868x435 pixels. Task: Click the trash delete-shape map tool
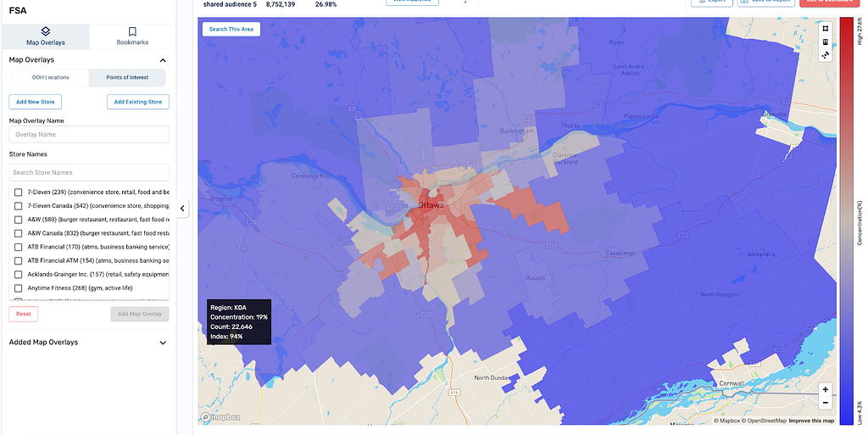pyautogui.click(x=825, y=42)
